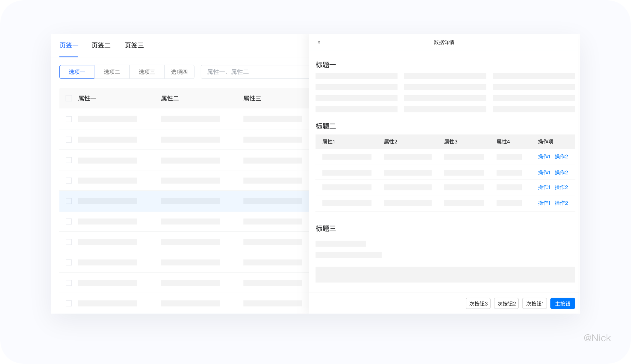Close the 数据详情 drawer panel

tap(319, 42)
